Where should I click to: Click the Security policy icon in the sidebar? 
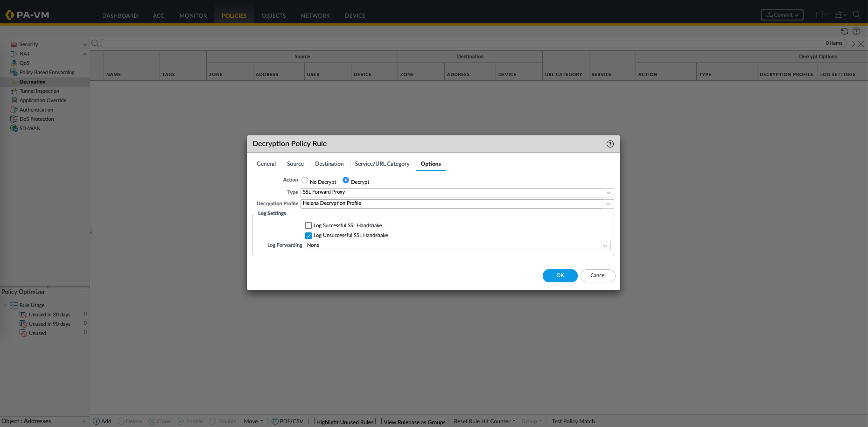click(14, 44)
